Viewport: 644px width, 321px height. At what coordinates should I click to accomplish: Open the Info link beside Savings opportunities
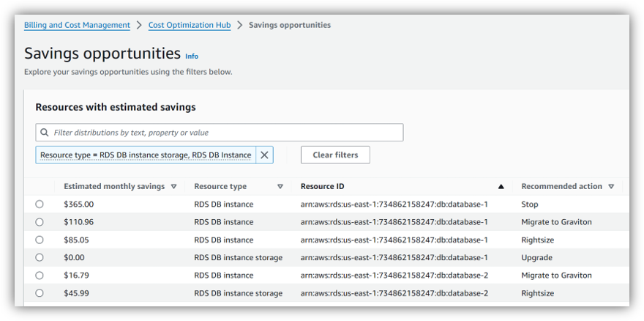[x=192, y=56]
